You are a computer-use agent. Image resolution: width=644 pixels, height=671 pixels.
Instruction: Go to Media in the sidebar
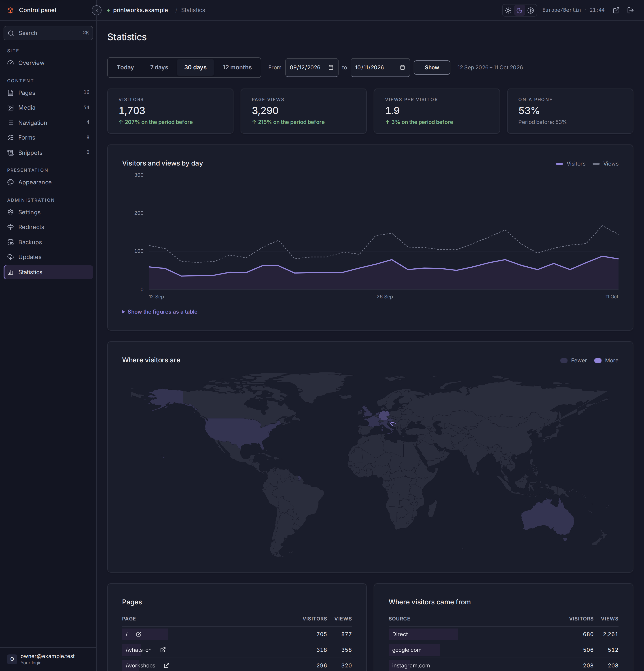48,108
